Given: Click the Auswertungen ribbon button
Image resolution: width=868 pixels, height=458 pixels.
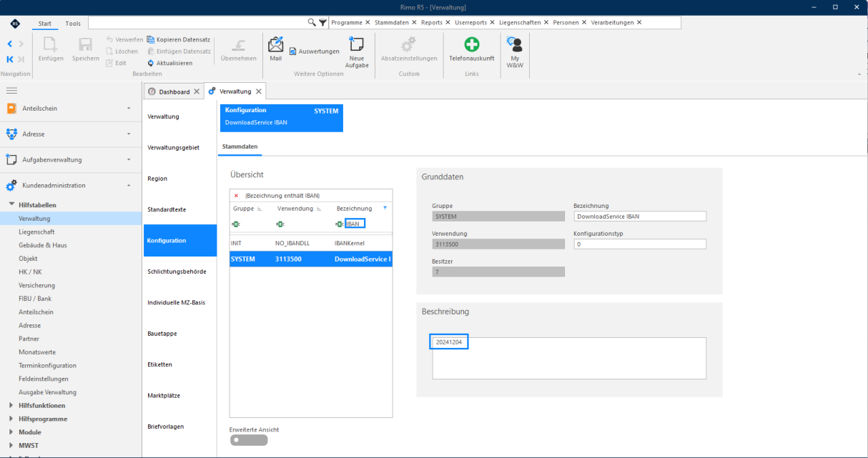Looking at the screenshot, I should coord(314,51).
